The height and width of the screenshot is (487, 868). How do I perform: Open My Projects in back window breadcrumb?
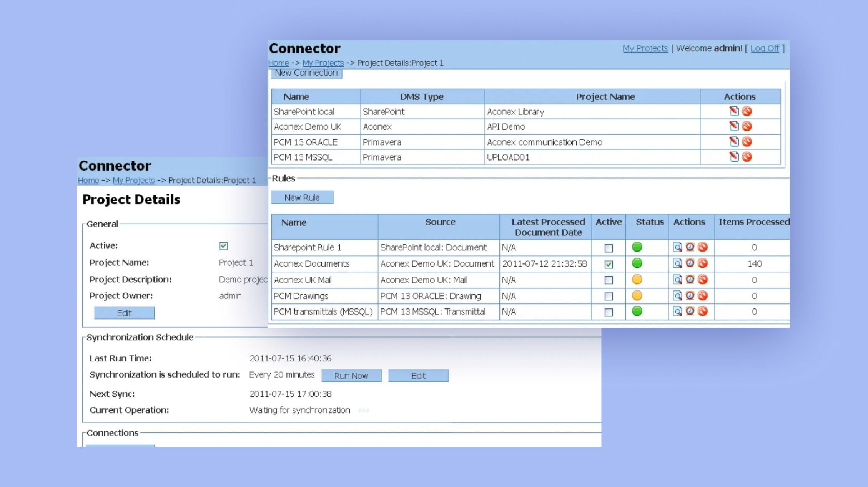pyautogui.click(x=133, y=181)
